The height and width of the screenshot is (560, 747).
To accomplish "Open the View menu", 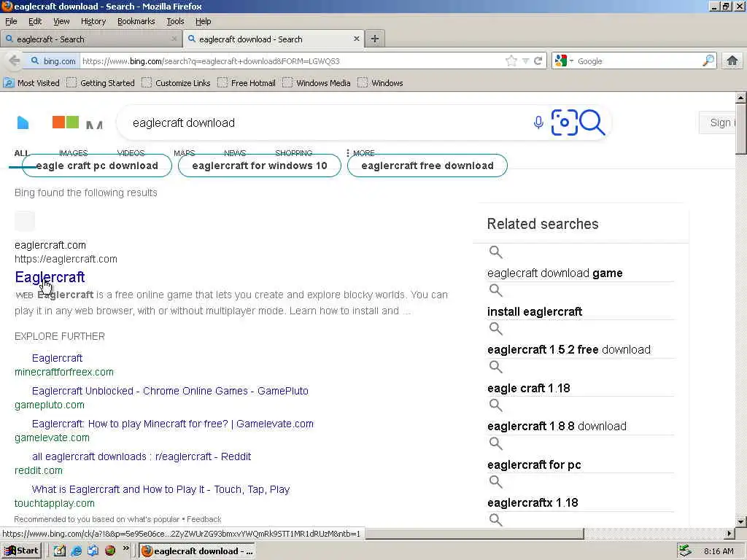I will tap(61, 21).
